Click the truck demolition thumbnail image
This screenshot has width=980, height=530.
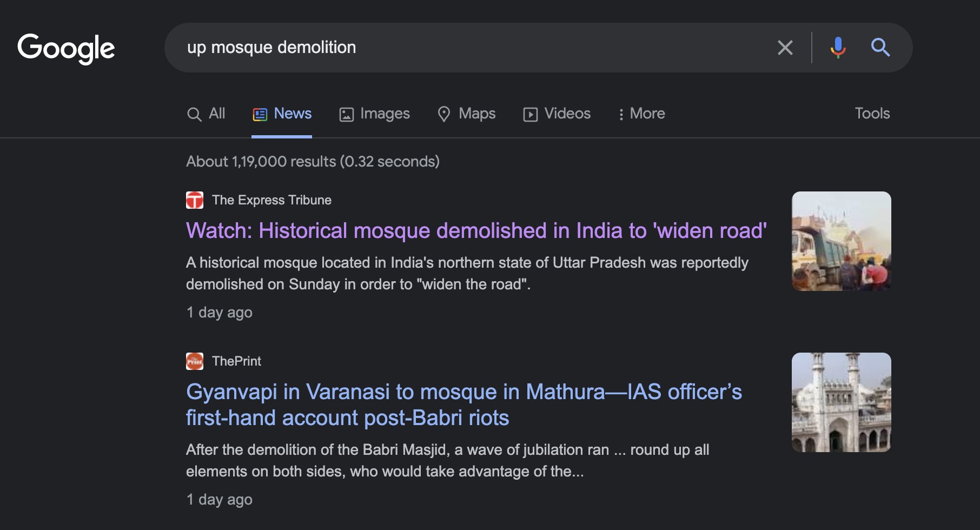[x=842, y=241]
